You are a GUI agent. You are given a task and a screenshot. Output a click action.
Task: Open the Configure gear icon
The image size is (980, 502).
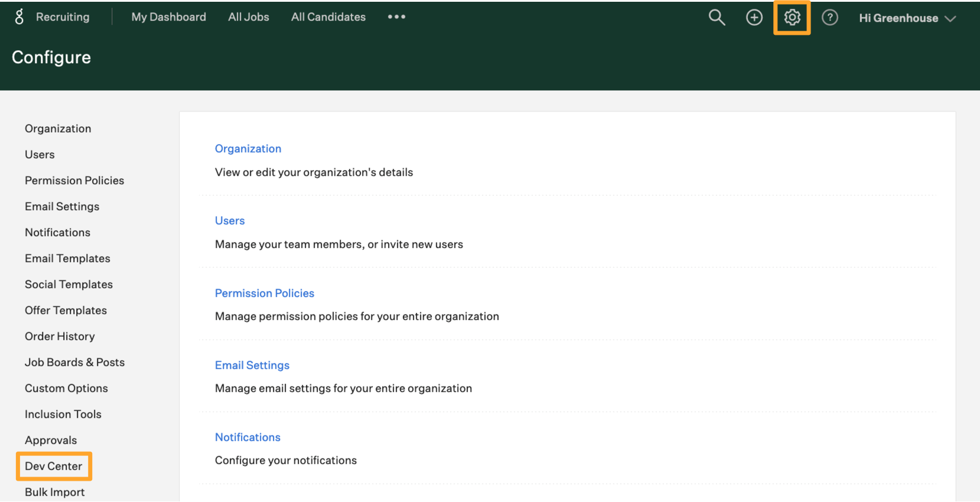click(x=792, y=18)
